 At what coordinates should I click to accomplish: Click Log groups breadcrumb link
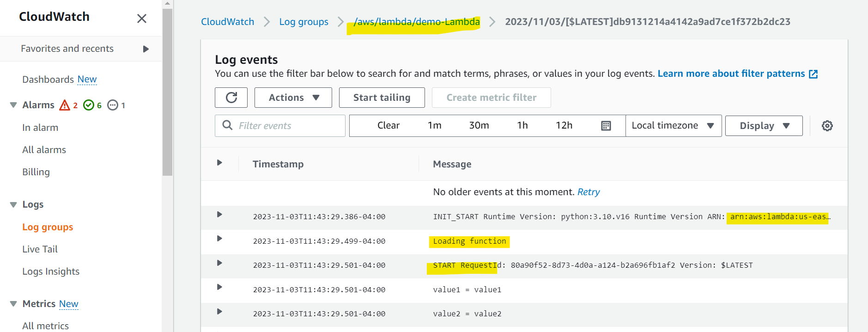pos(303,22)
